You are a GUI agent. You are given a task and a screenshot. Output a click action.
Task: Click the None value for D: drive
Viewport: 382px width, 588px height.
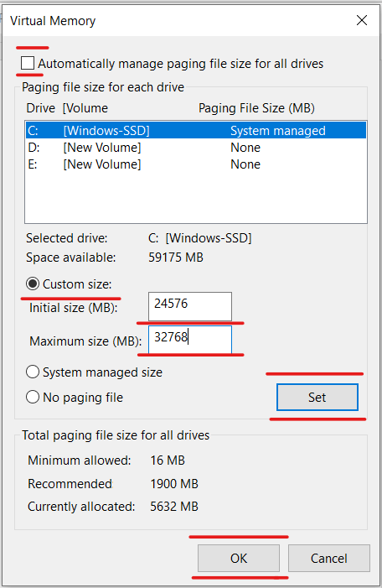245,148
